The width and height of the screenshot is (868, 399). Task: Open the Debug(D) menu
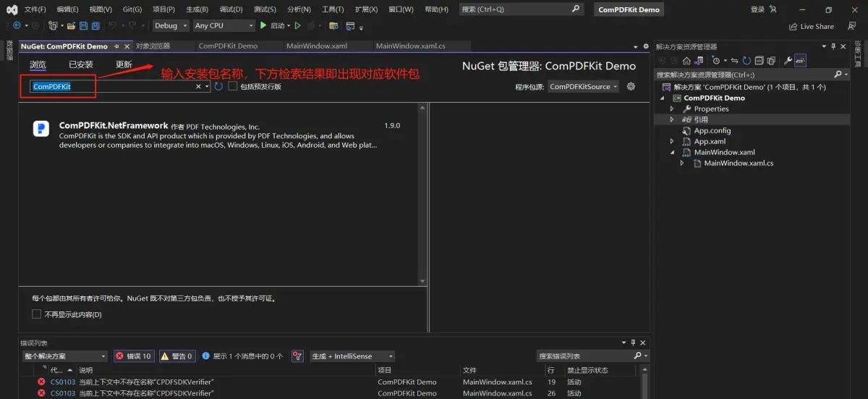coord(231,9)
